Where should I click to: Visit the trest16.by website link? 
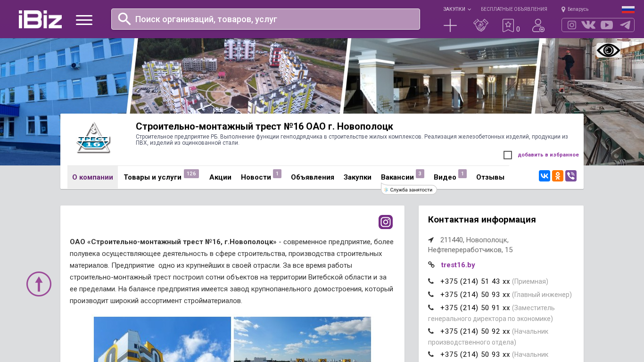[x=458, y=265]
